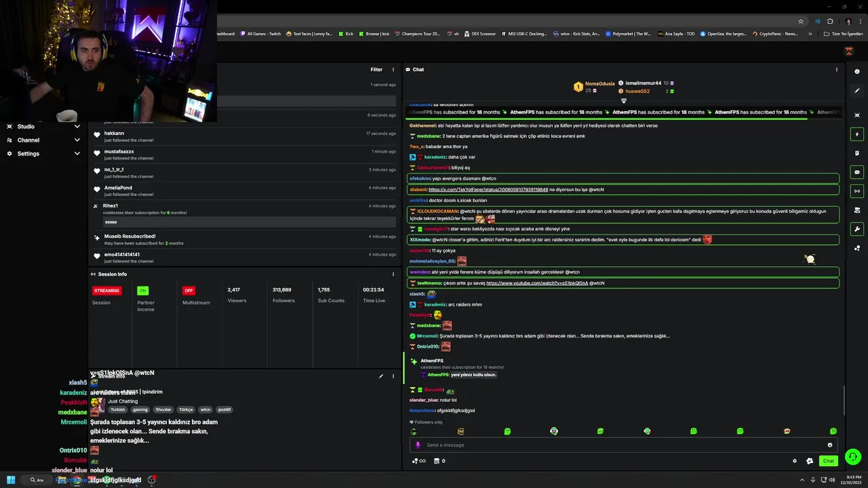Open wtcn - Kick Stats bookmark
This screenshot has height=488, width=868.
(x=576, y=34)
